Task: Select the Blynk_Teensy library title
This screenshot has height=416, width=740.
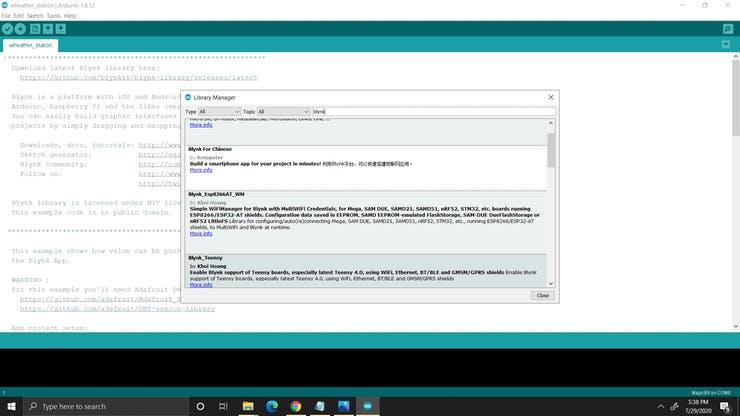Action: pos(205,258)
